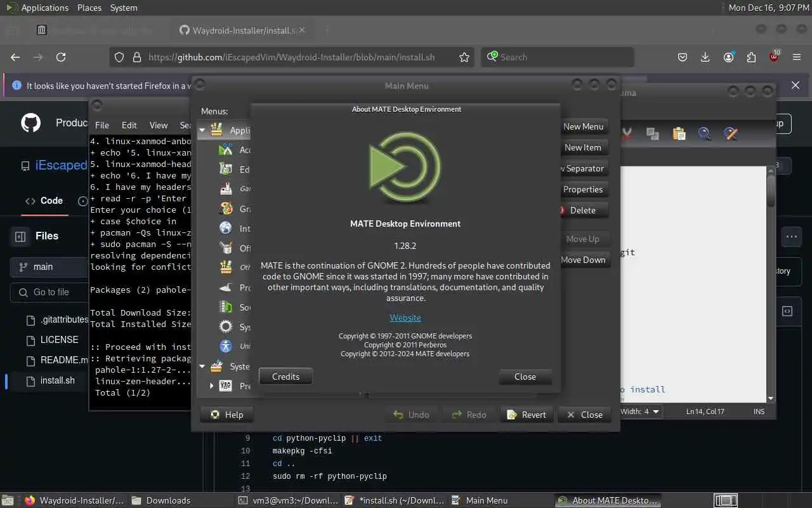Select the Sound & Video menu icon
Viewport: 812px width, 508px height.
tap(226, 307)
